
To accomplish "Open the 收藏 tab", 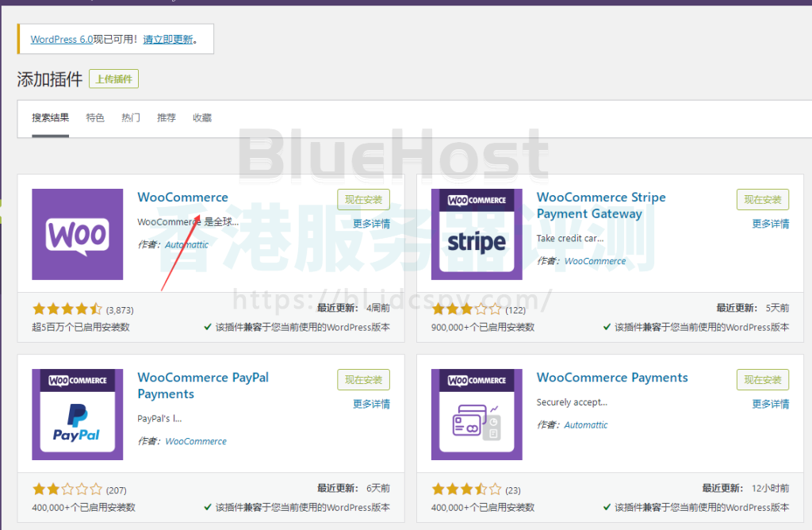I will point(202,117).
